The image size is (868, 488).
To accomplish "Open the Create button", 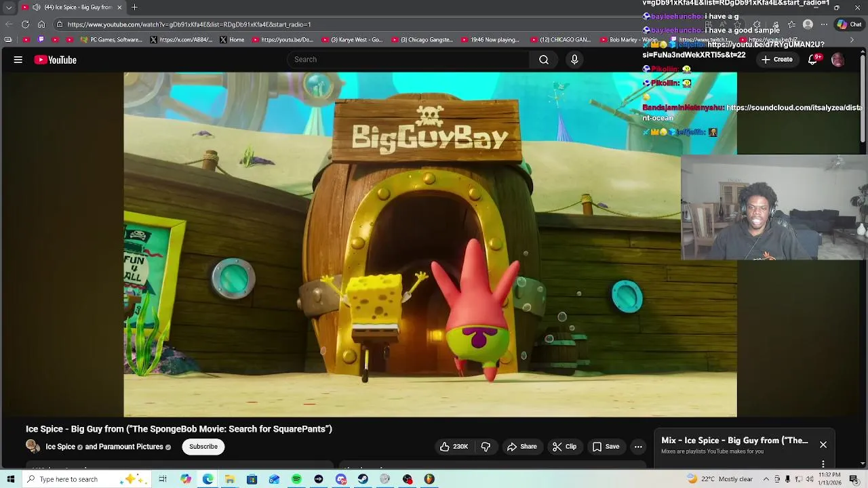I will (x=777, y=60).
